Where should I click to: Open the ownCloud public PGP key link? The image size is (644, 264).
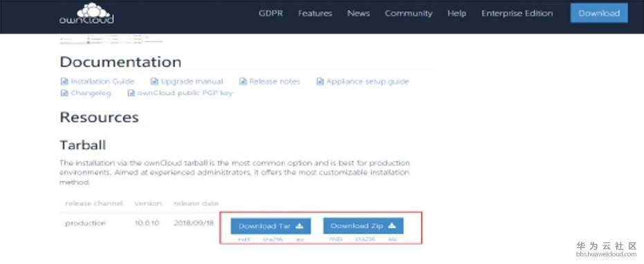(x=180, y=93)
